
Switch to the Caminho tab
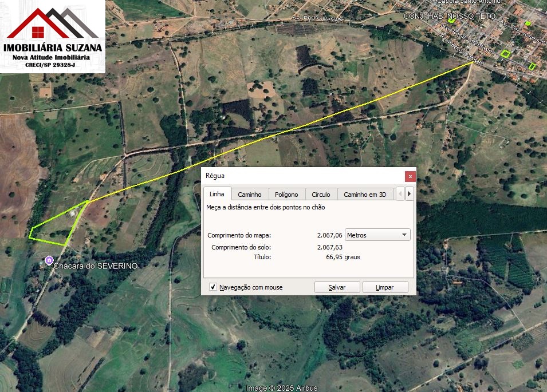point(249,195)
